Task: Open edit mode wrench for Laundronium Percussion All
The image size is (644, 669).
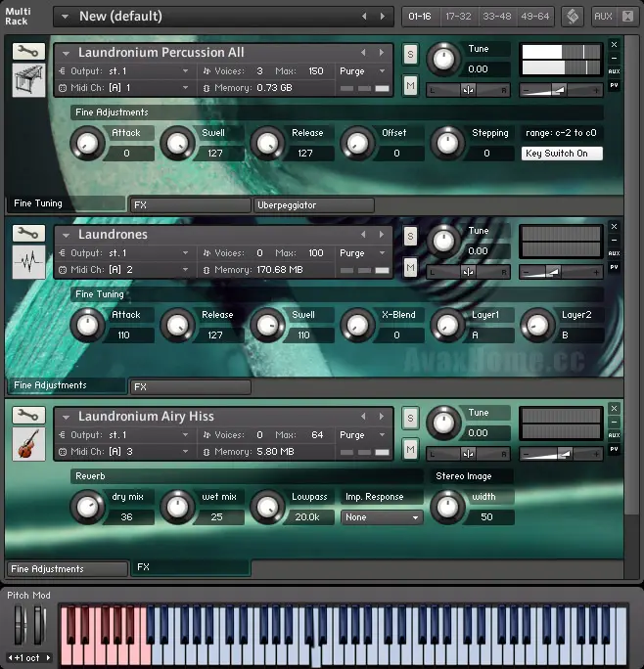Action: [28, 51]
